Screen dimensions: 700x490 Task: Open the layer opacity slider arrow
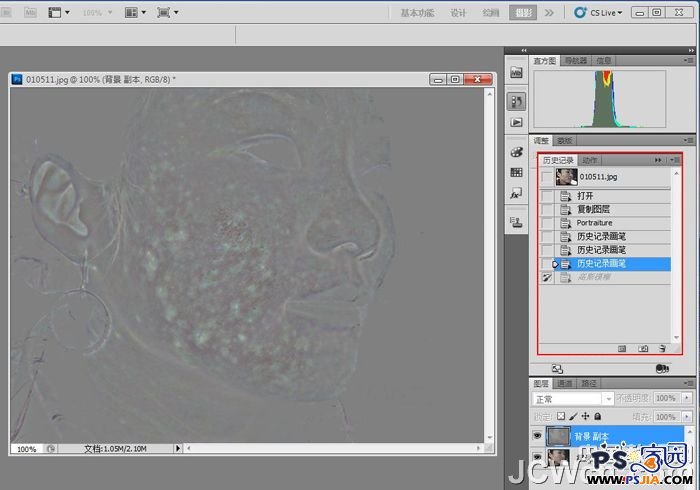click(x=688, y=399)
